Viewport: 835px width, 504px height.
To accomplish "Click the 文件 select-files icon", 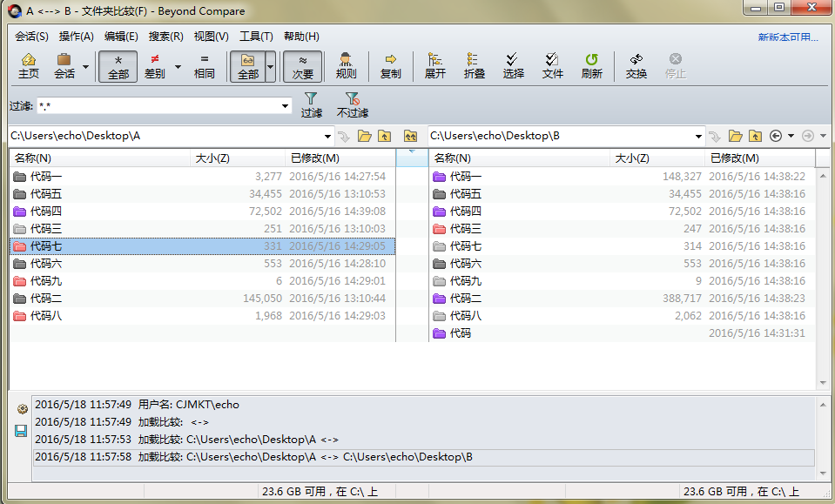I will point(552,66).
